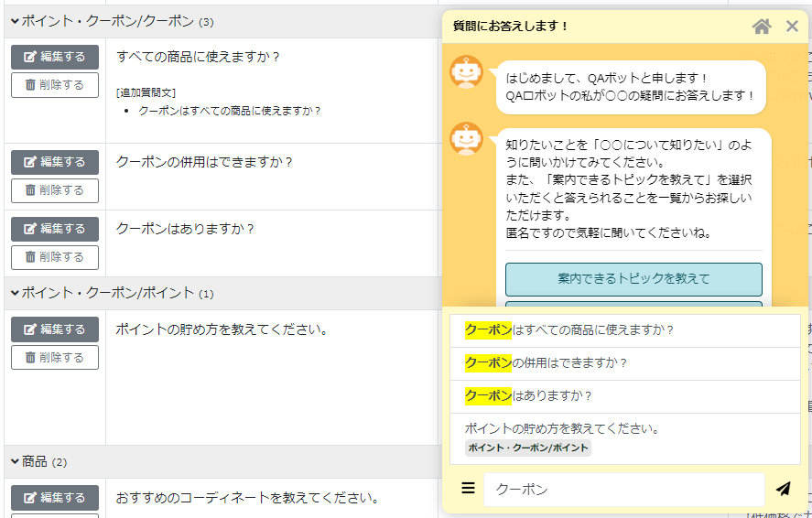Click the home icon in chat header
The height and width of the screenshot is (518, 812).
click(x=761, y=27)
